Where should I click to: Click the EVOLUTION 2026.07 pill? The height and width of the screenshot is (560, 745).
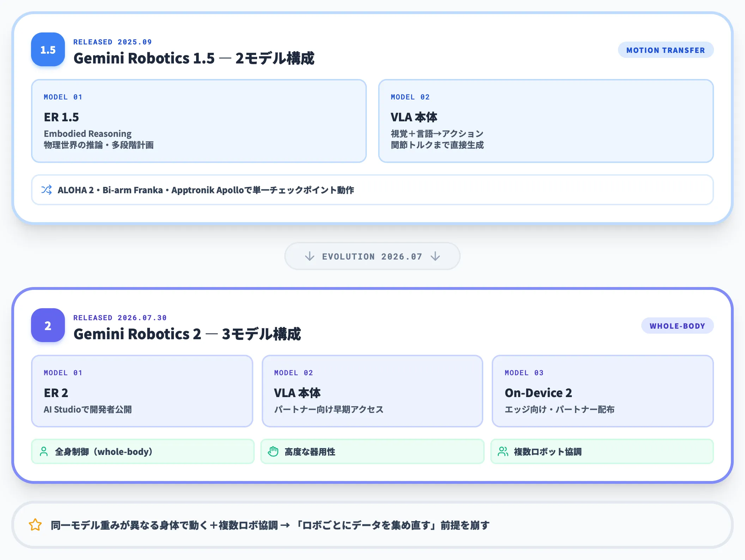click(372, 256)
